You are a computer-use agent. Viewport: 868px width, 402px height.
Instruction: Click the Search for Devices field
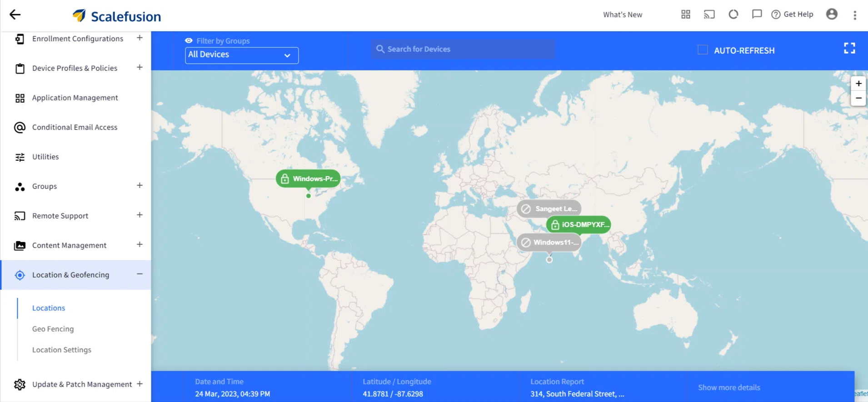[464, 49]
